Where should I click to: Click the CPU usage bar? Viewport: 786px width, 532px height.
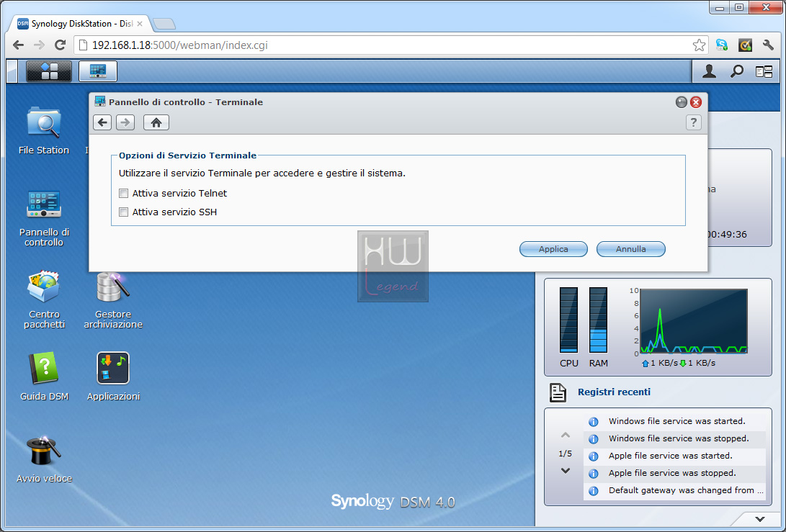pos(568,320)
